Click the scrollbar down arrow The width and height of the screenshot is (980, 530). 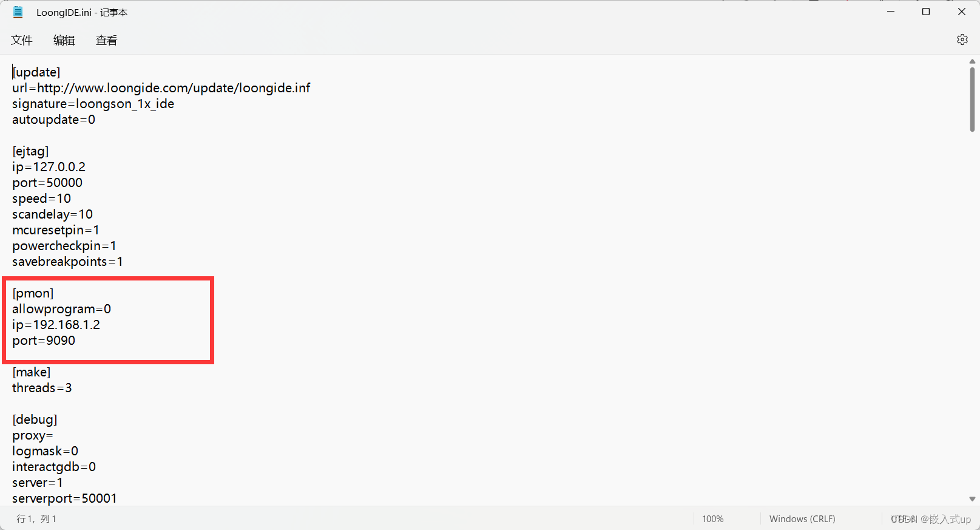point(972,499)
